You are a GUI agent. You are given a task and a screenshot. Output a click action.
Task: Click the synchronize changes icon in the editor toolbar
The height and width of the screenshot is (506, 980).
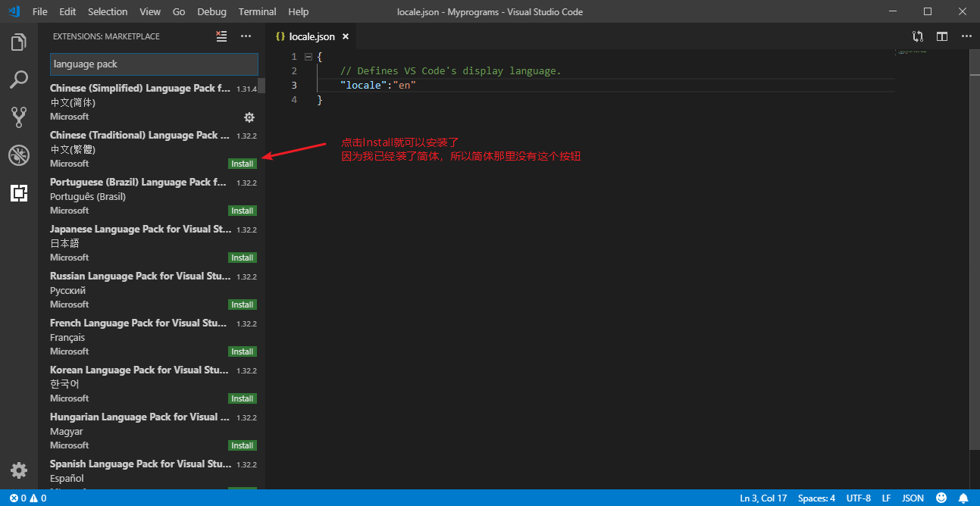(x=917, y=36)
